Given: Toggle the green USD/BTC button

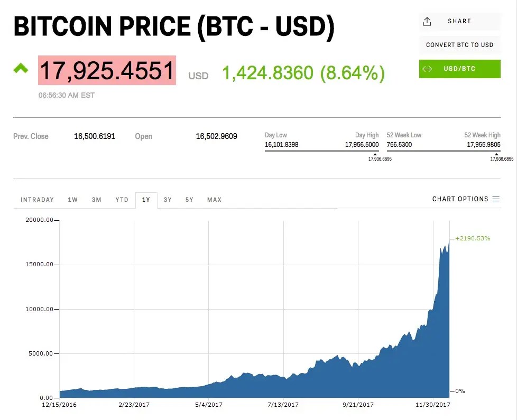Looking at the screenshot, I should coord(459,69).
